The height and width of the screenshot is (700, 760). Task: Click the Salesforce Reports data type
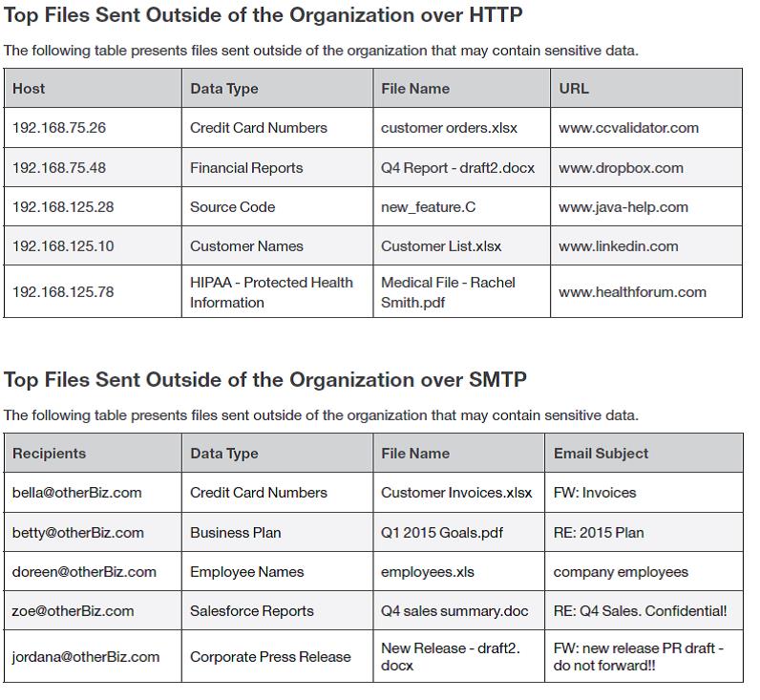click(x=251, y=611)
